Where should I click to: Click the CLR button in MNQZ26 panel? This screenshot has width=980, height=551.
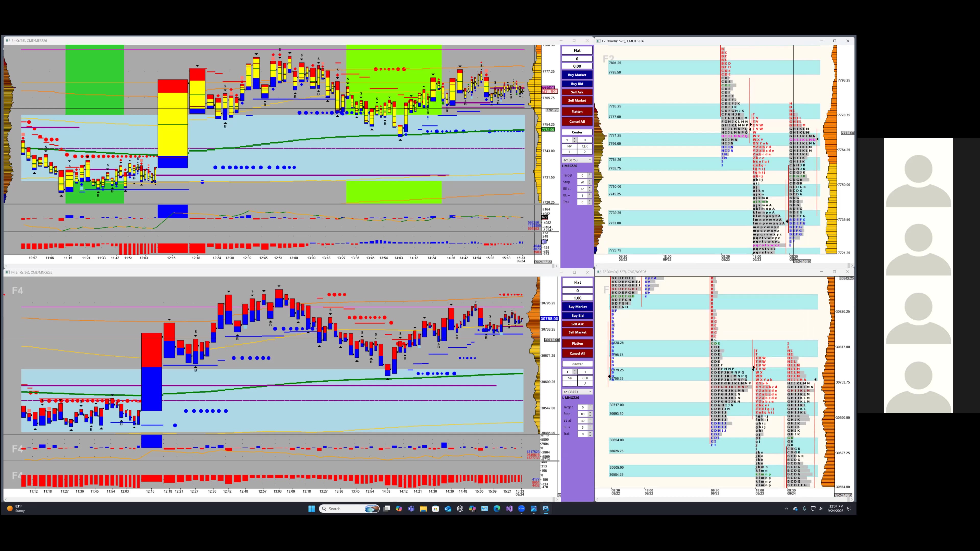click(x=585, y=378)
